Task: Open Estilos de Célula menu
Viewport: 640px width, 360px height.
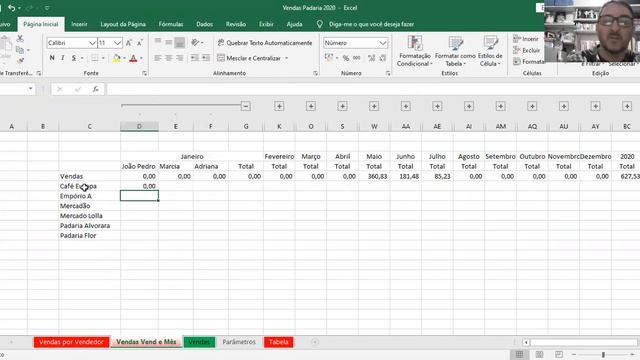Action: pyautogui.click(x=490, y=51)
